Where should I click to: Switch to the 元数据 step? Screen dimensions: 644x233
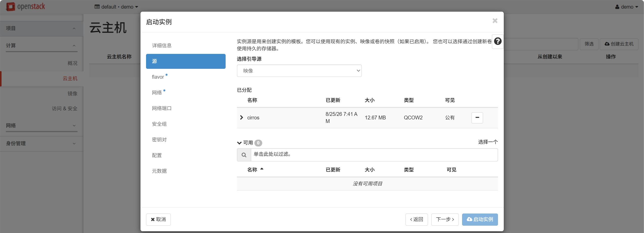[x=186, y=171]
